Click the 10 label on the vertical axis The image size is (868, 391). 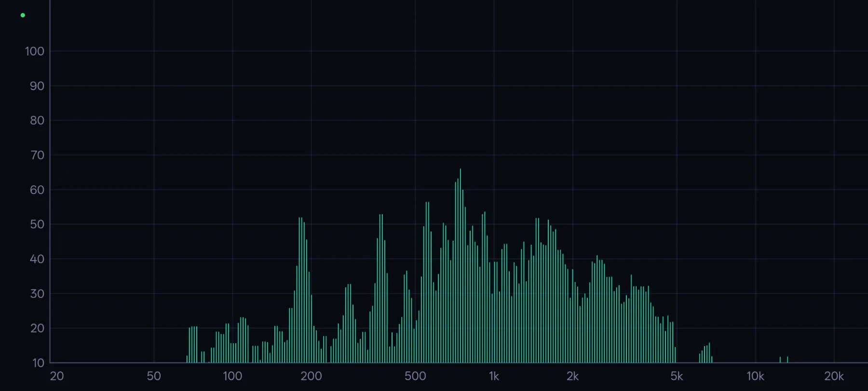coord(38,363)
